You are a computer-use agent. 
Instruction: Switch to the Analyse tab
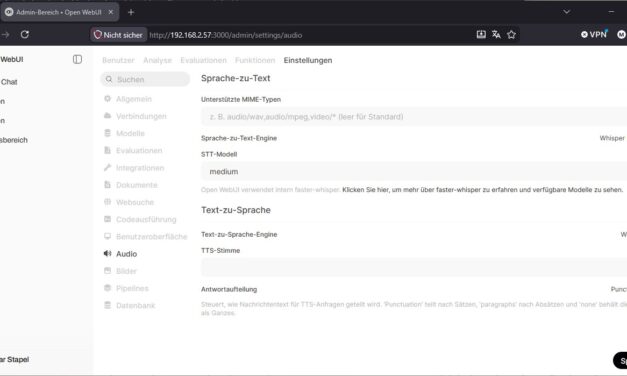click(157, 60)
